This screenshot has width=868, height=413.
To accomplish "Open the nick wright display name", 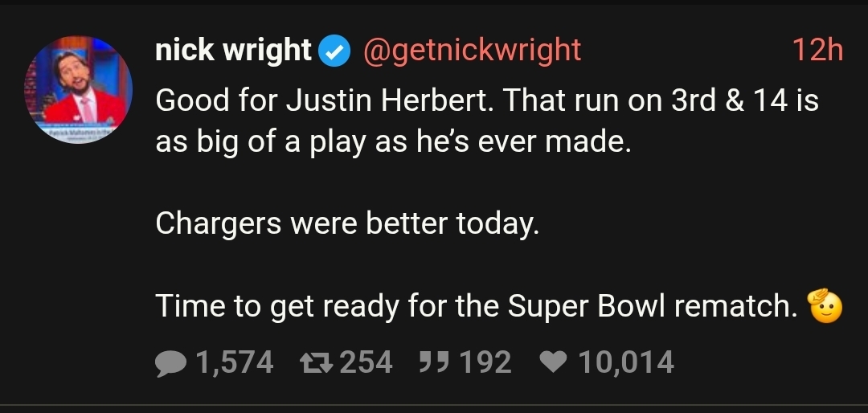I will tap(233, 51).
